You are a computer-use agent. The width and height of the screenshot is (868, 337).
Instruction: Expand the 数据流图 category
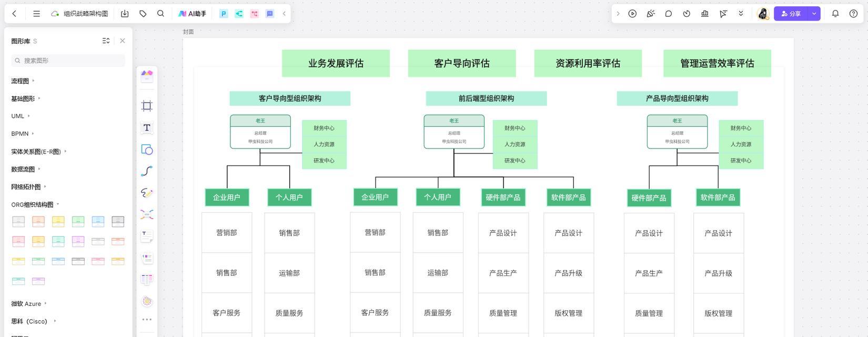[26, 169]
